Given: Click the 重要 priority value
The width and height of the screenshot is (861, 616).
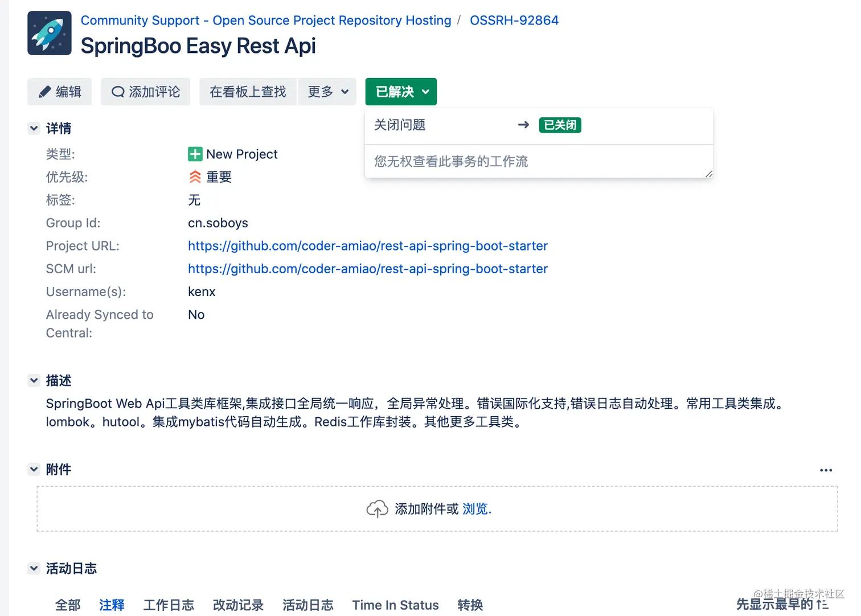Looking at the screenshot, I should click(x=219, y=177).
